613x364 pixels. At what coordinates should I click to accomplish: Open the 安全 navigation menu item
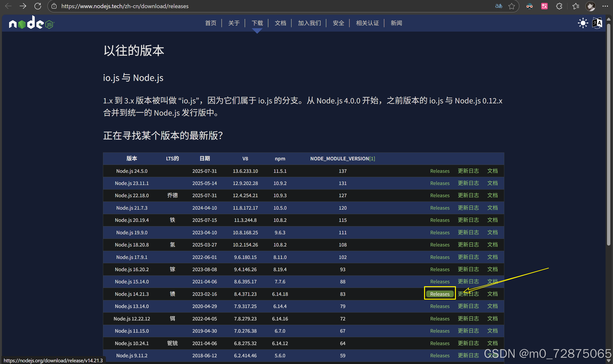point(338,23)
